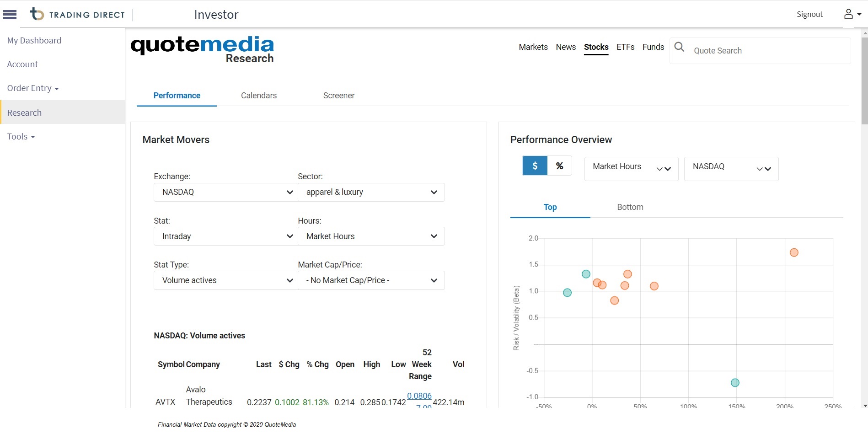Open the user profile icon menu

point(852,14)
